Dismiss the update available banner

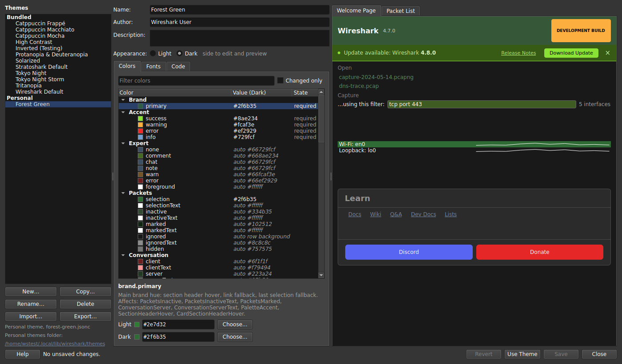(608, 53)
